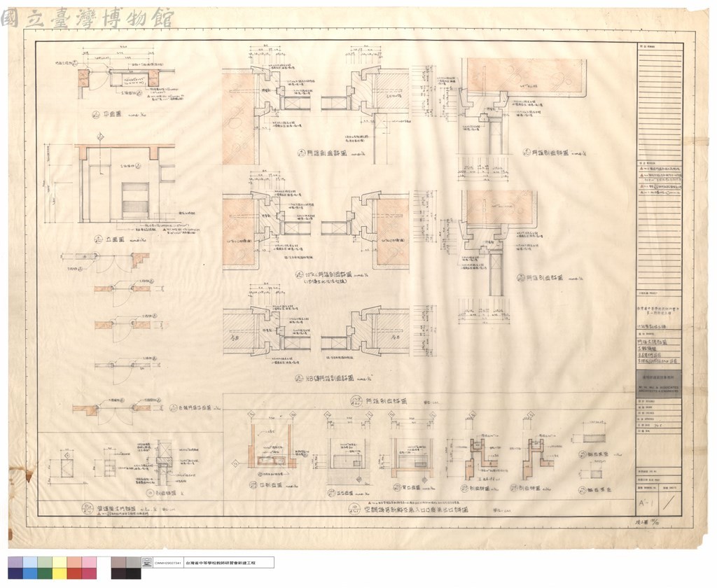
Task: Click the A-1 sheet number box
Action: coord(648,503)
